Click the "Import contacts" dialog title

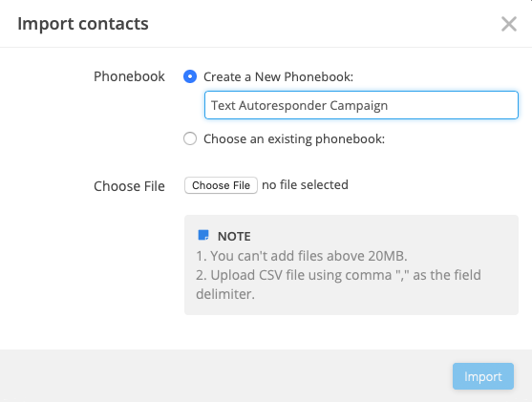(x=83, y=24)
